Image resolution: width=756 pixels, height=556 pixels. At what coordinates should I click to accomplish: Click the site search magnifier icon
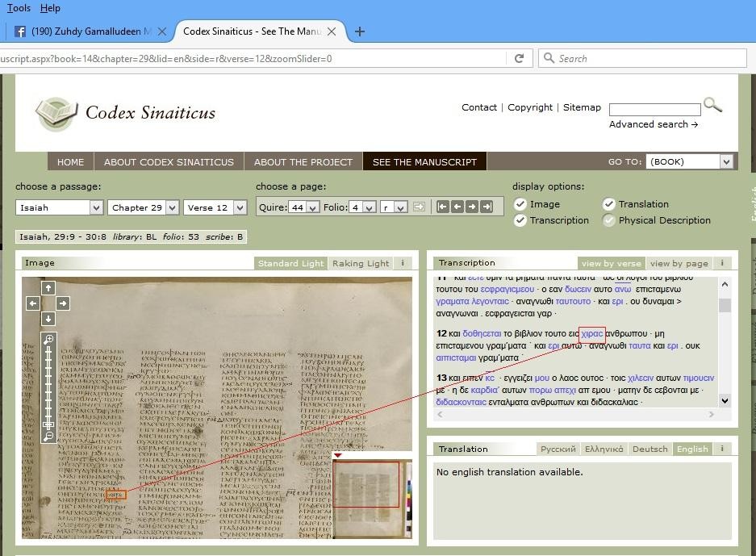click(712, 105)
